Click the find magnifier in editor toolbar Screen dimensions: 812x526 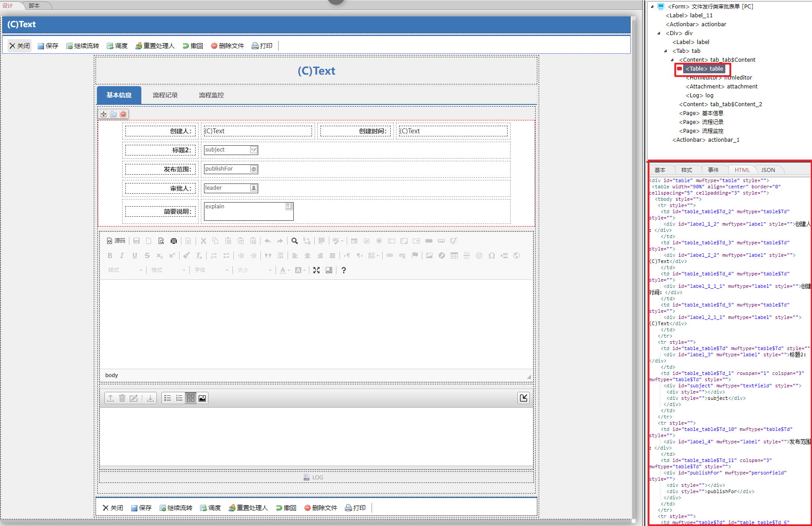[294, 241]
